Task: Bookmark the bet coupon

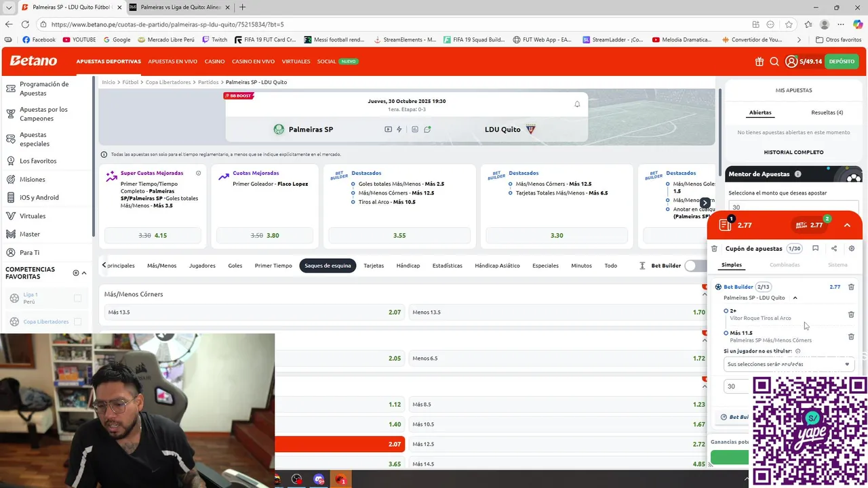Action: 815,249
